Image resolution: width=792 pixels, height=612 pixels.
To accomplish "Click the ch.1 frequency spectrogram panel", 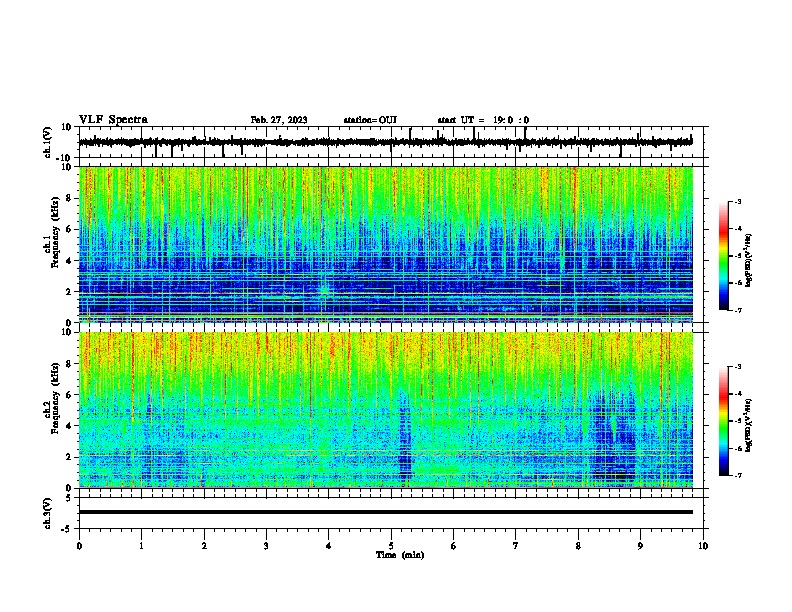I will tap(386, 244).
